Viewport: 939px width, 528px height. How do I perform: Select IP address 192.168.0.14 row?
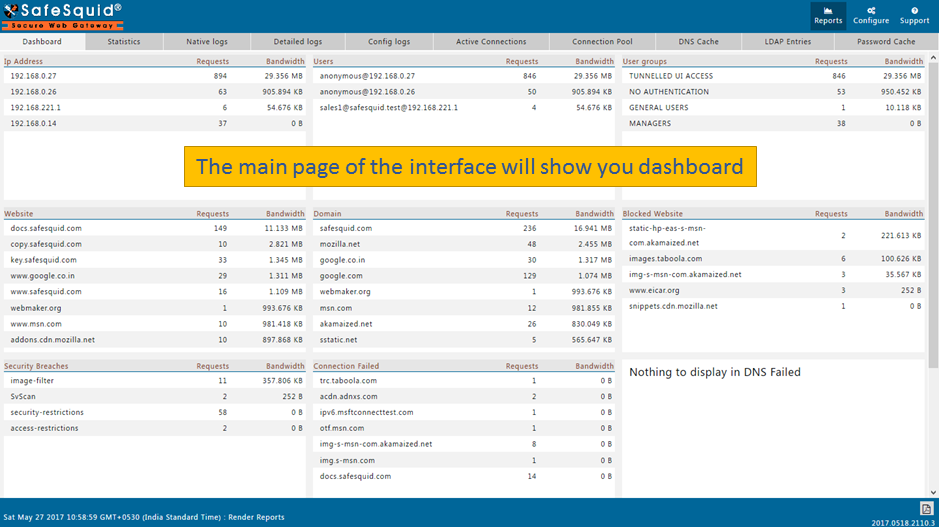pos(155,123)
